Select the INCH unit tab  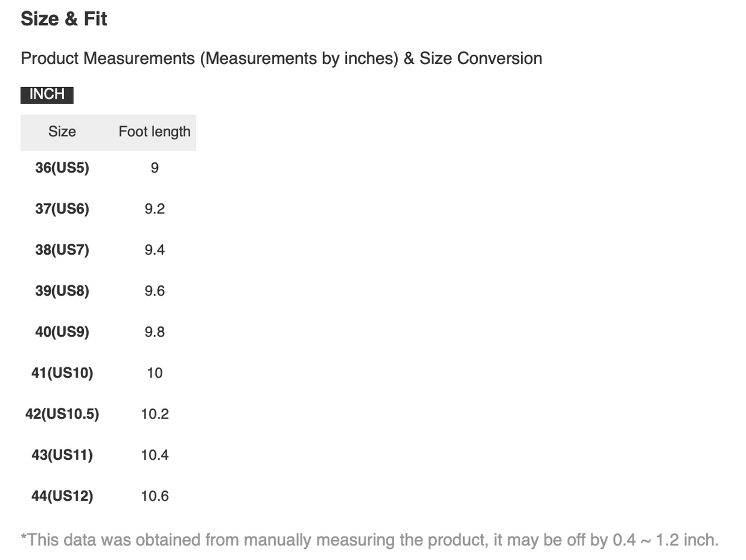pyautogui.click(x=47, y=94)
